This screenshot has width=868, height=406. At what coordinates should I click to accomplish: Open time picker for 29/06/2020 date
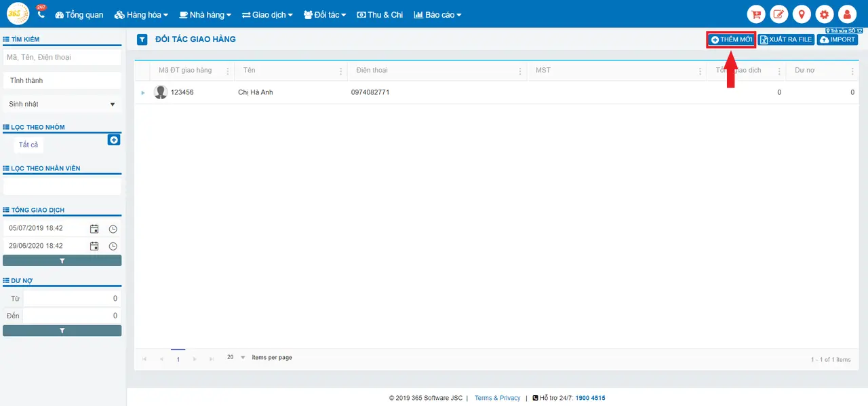(x=113, y=246)
